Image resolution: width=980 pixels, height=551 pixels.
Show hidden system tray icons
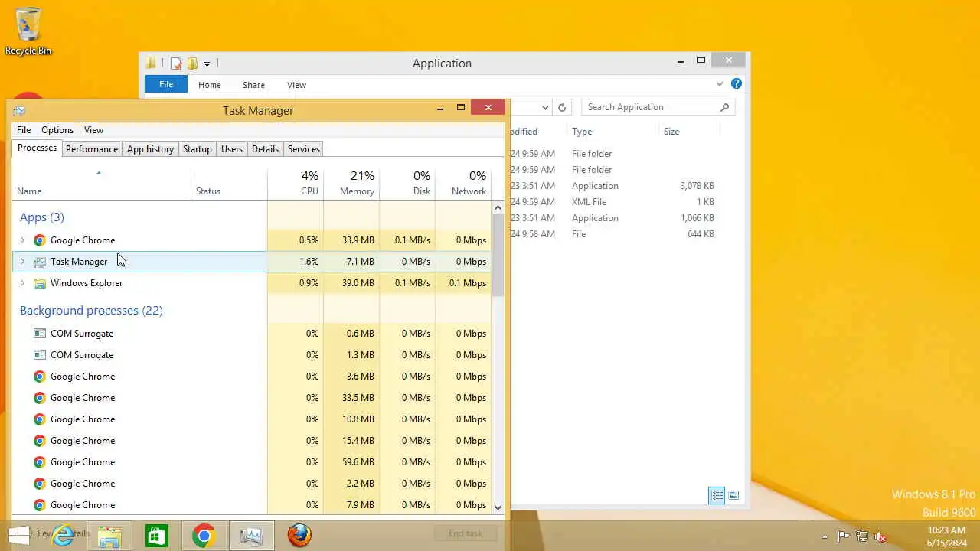(x=825, y=536)
